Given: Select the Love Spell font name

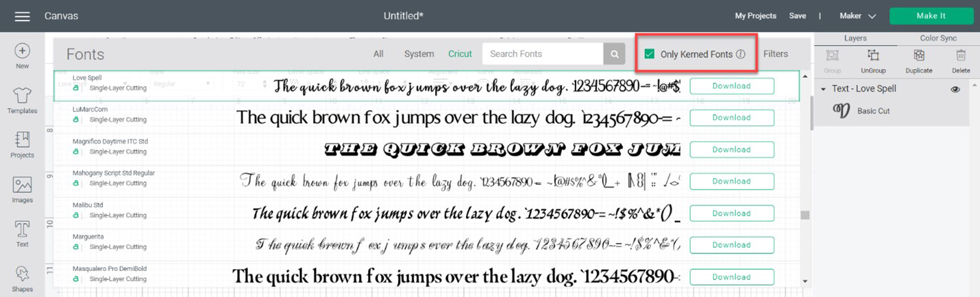Looking at the screenshot, I should click(x=87, y=78).
